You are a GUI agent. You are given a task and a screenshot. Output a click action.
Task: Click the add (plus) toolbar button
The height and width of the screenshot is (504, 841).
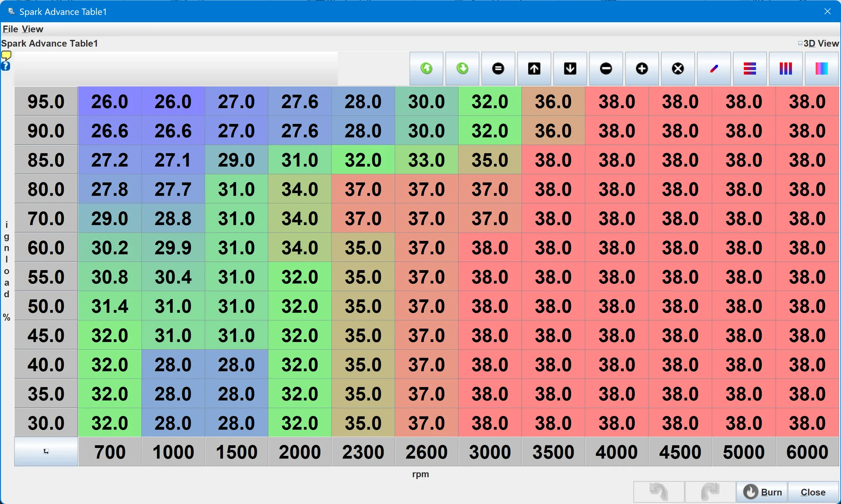[642, 69]
